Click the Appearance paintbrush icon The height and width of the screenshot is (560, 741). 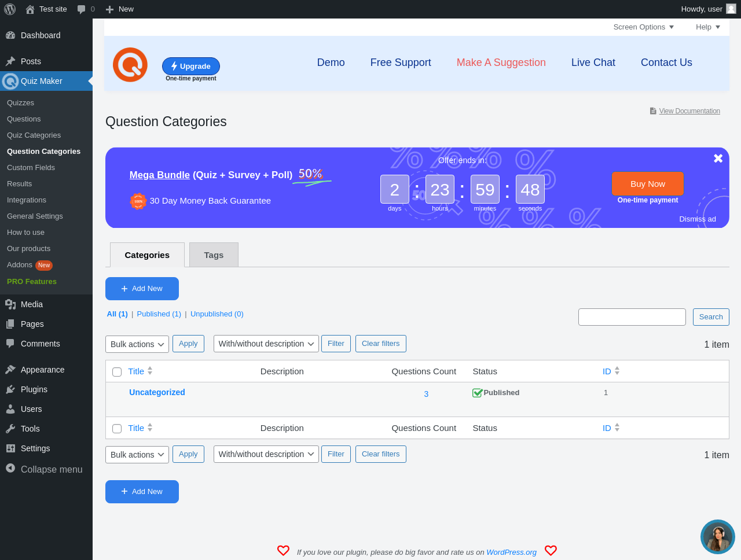[x=10, y=370]
